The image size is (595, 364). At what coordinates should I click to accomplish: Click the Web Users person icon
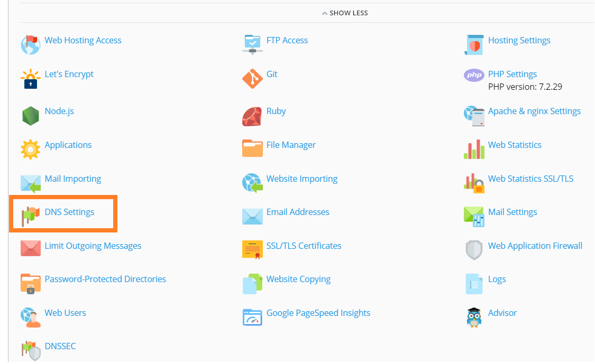(x=30, y=318)
